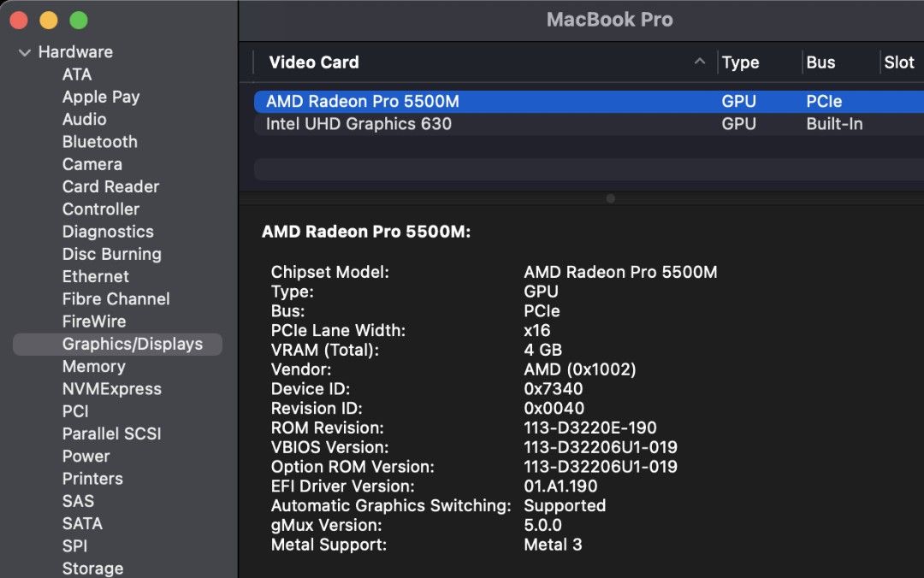
Task: Open the Audio section
Action: (x=84, y=119)
